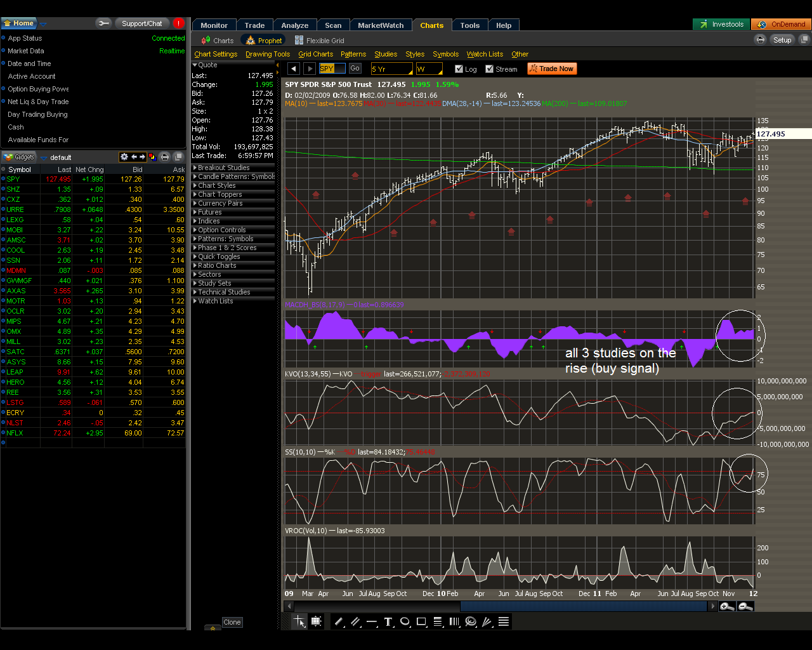Select the NFLX row in the watchlist
The width and height of the screenshot is (812, 650).
click(93, 433)
